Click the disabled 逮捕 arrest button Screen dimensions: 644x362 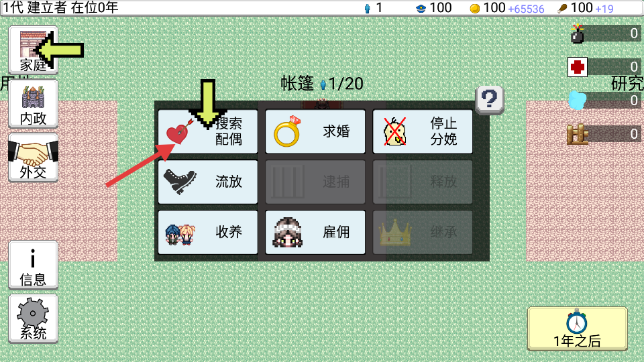[315, 182]
